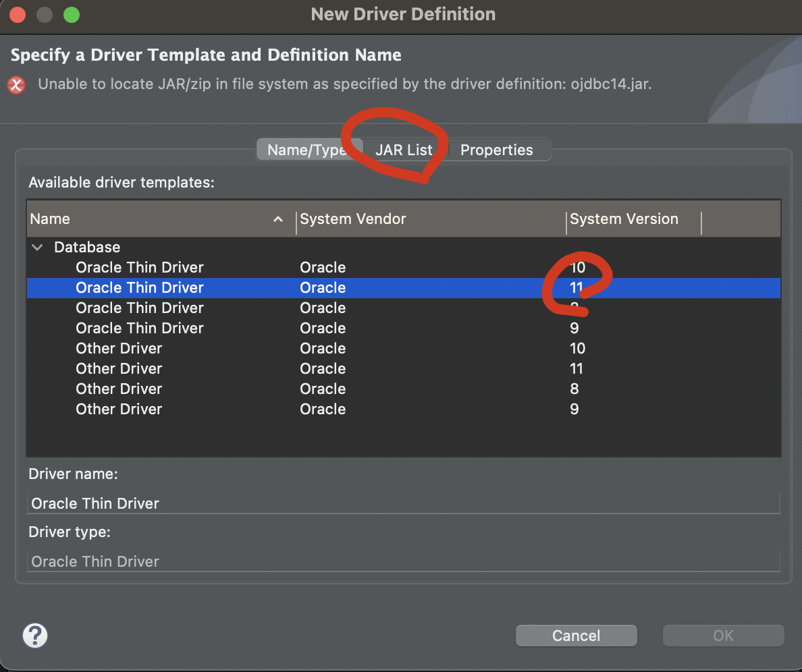Select the Database tree item label

click(x=88, y=248)
